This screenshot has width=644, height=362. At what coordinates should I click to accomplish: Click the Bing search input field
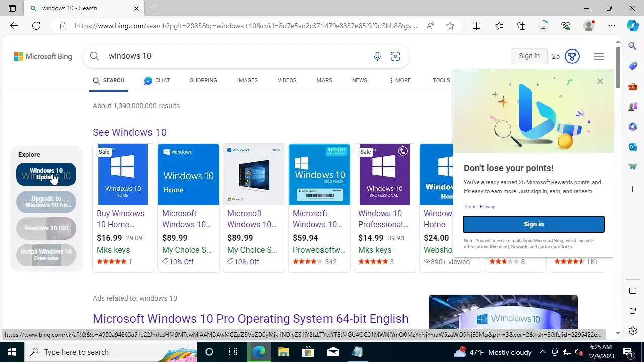pos(236,56)
